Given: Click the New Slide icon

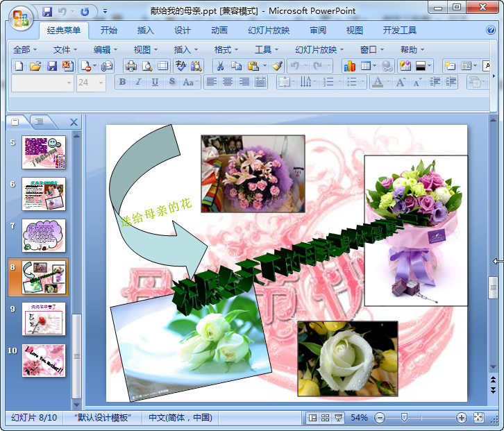Looking at the screenshot, I should click(450, 66).
